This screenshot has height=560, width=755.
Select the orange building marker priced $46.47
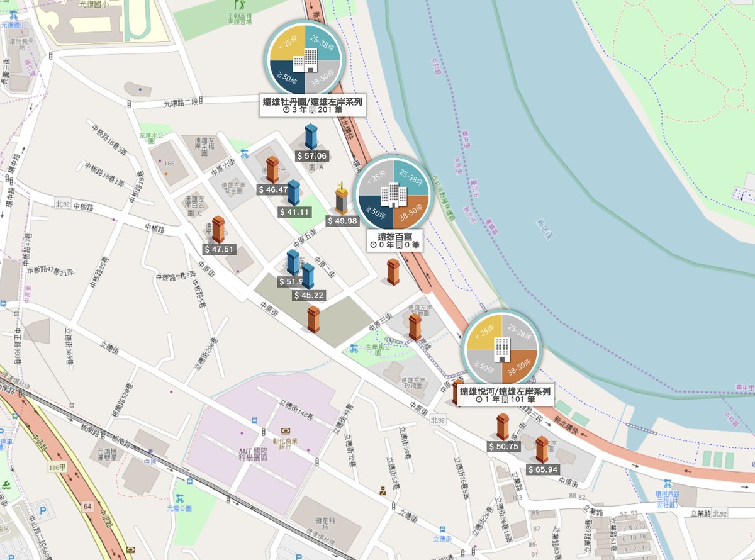click(x=272, y=170)
